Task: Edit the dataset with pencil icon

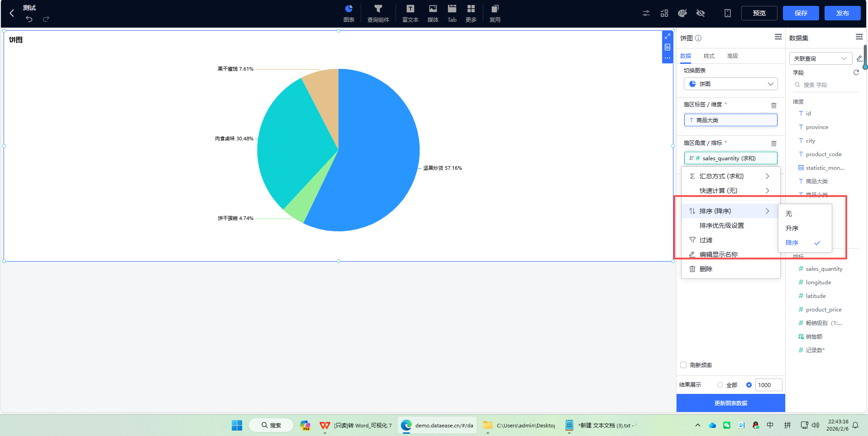Action: pyautogui.click(x=859, y=58)
